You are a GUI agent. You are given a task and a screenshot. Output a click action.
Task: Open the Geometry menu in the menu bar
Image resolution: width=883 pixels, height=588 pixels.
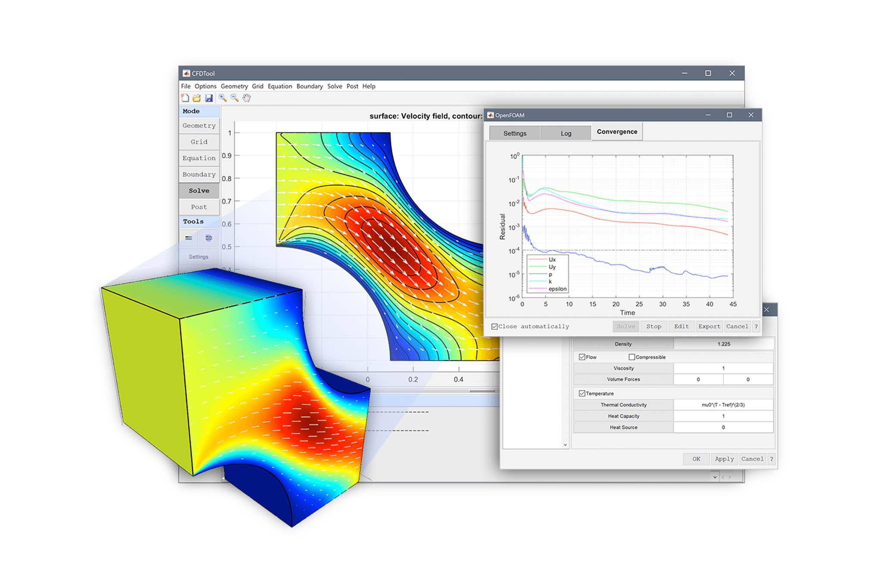[x=234, y=86]
